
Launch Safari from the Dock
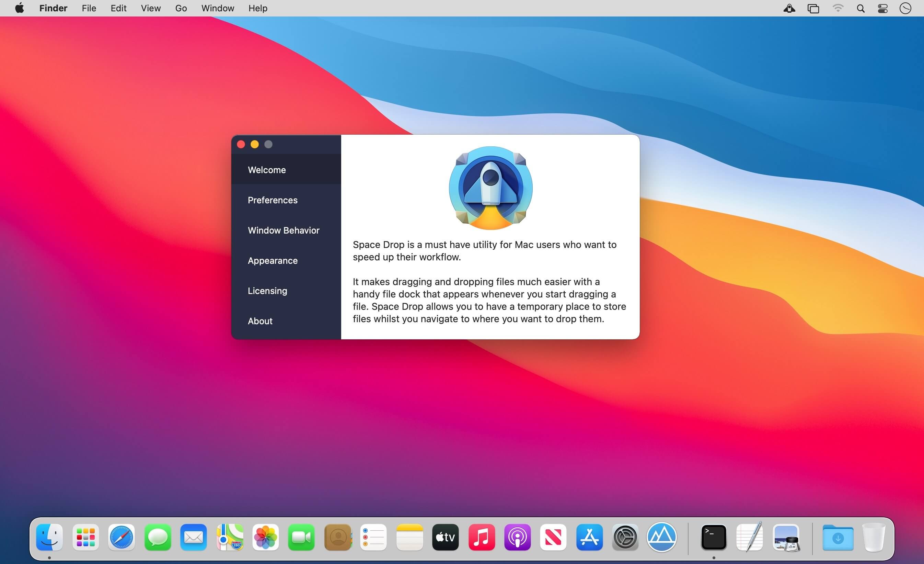[122, 537]
